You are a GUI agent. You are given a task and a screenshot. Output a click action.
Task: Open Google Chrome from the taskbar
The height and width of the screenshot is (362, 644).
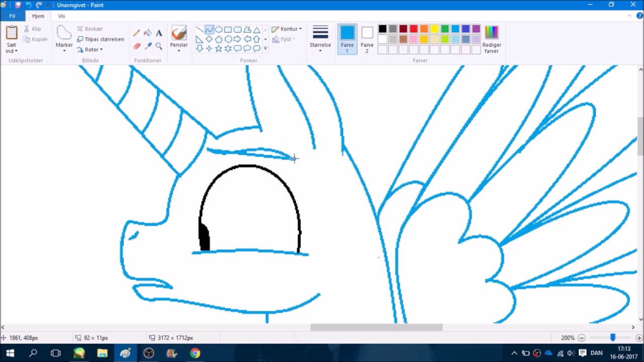point(195,353)
